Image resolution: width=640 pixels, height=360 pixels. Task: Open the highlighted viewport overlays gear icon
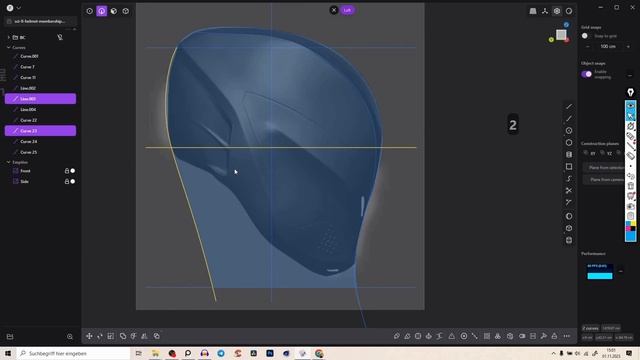557,11
